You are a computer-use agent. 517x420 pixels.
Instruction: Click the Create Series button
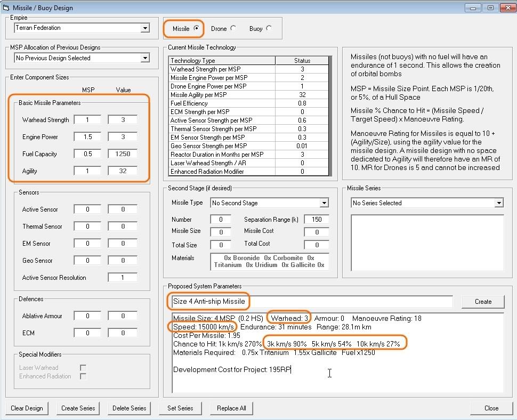pyautogui.click(x=78, y=408)
